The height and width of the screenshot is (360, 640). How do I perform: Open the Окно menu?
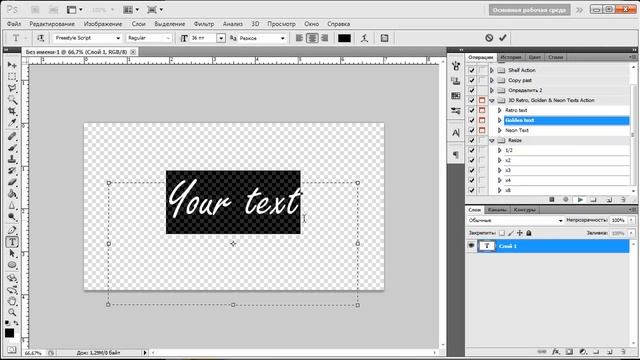tap(311, 24)
